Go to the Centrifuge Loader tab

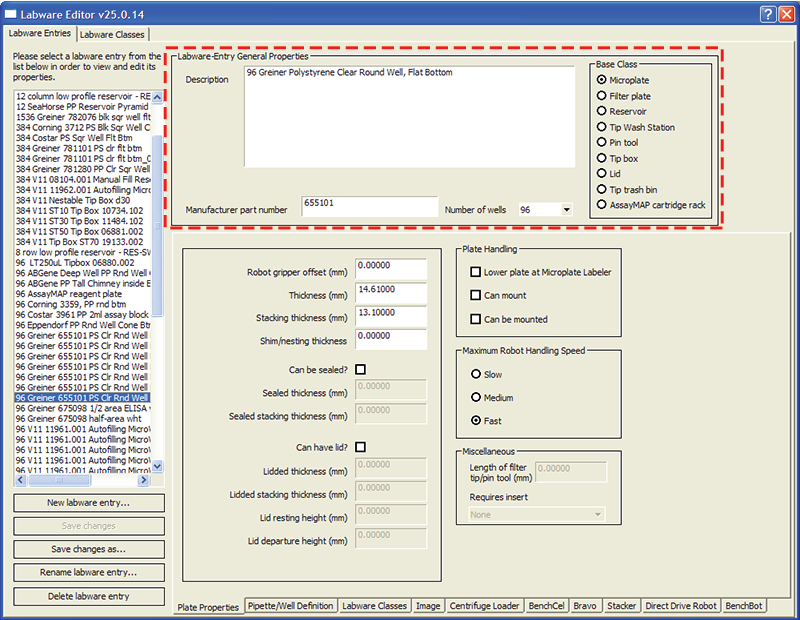tap(484, 606)
